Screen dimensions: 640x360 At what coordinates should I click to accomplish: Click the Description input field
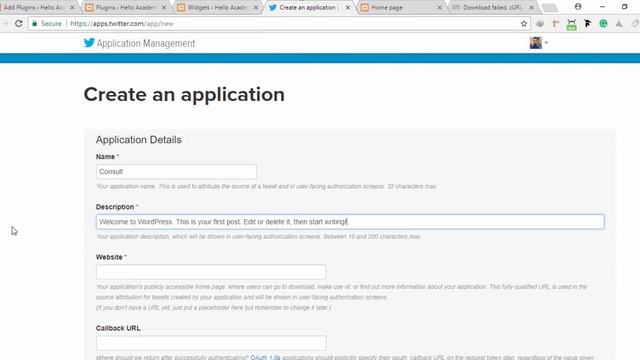click(350, 222)
